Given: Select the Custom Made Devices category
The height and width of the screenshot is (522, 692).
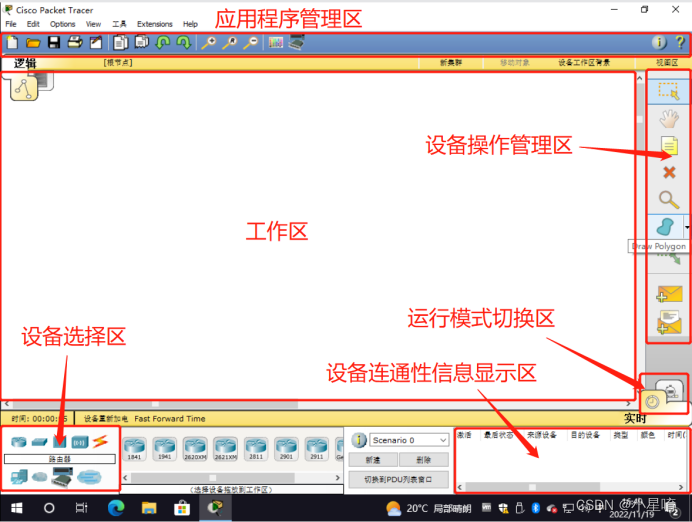Looking at the screenshot, I should coord(62,477).
